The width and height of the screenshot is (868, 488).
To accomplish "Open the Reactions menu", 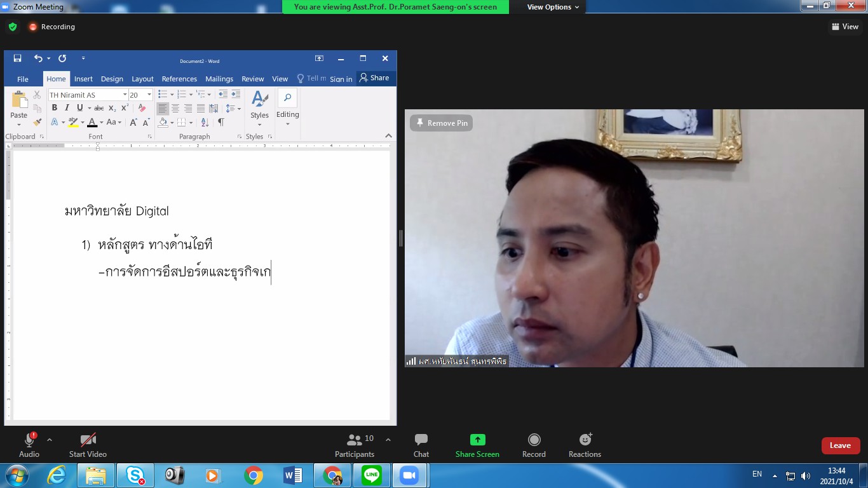I will click(585, 445).
